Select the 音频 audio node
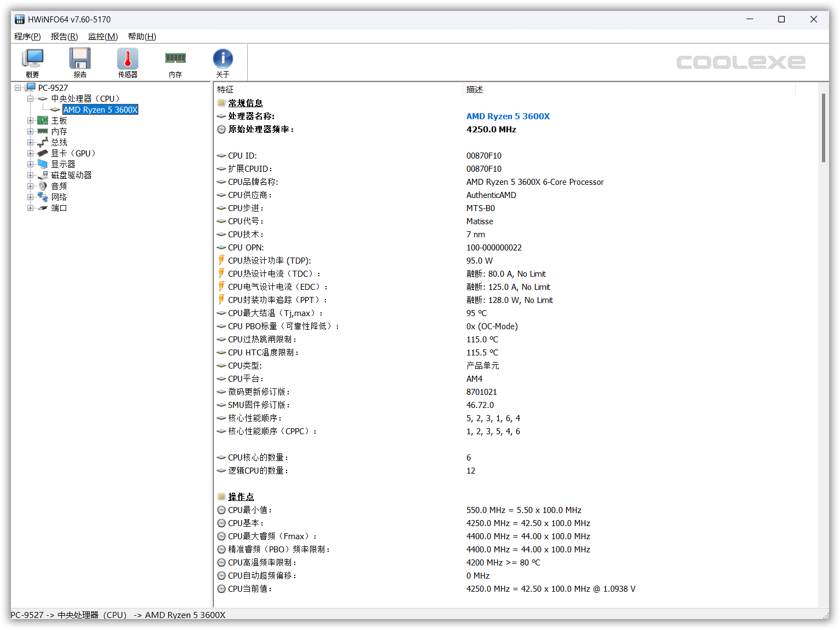 tap(60, 186)
